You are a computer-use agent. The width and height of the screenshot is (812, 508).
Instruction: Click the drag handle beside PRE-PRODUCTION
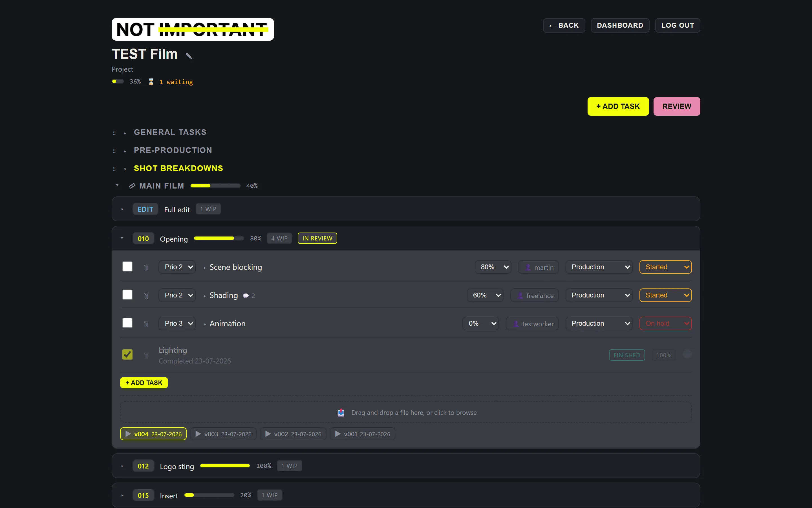coord(114,151)
